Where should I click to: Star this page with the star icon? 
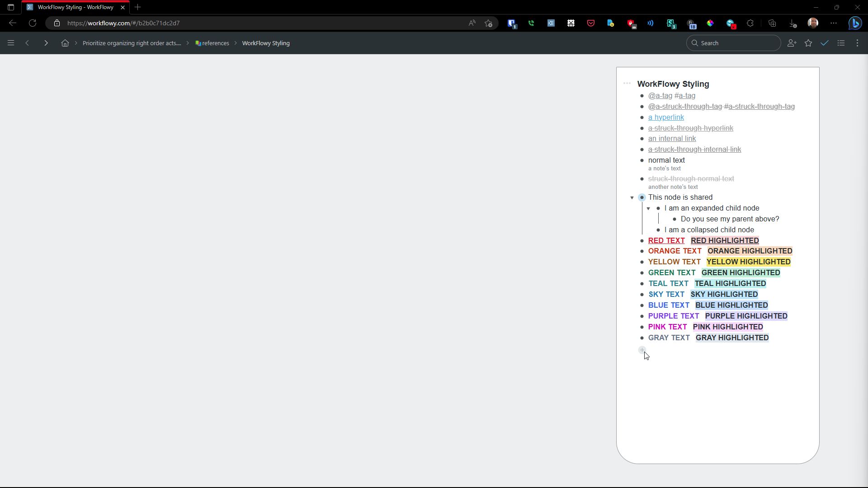(808, 43)
